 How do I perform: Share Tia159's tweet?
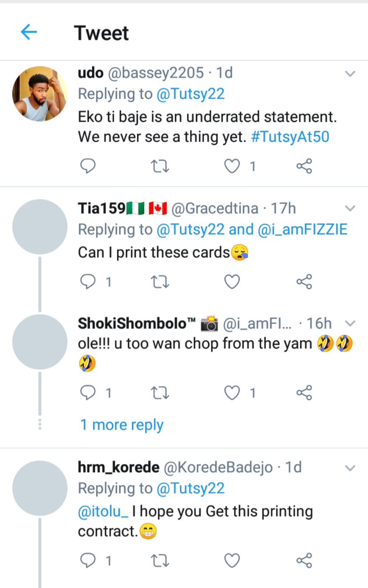click(304, 282)
